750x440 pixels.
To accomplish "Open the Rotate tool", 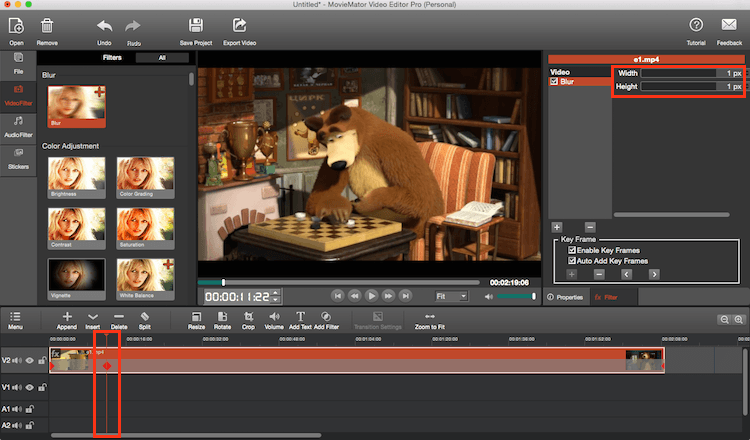I will click(x=222, y=320).
